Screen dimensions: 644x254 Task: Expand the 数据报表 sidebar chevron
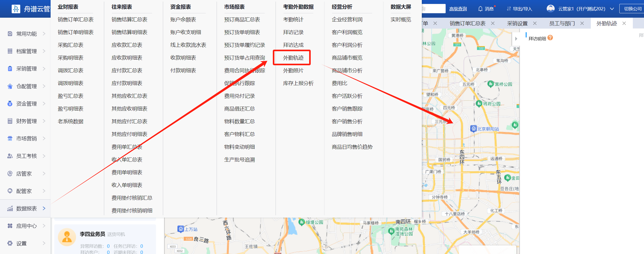click(44, 208)
